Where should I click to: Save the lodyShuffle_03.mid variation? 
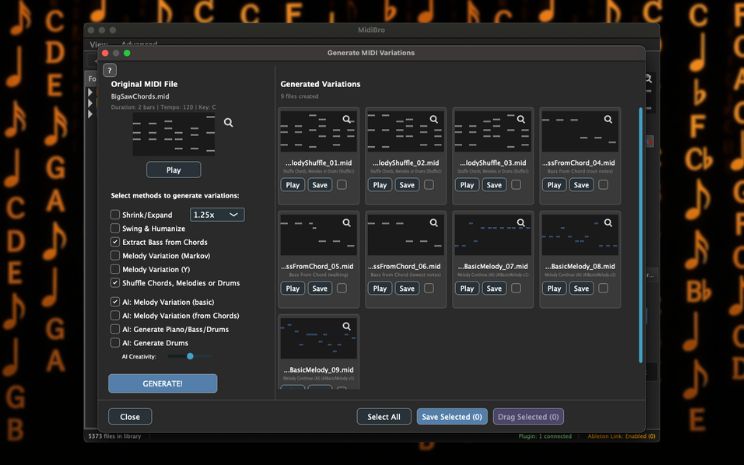(x=494, y=185)
